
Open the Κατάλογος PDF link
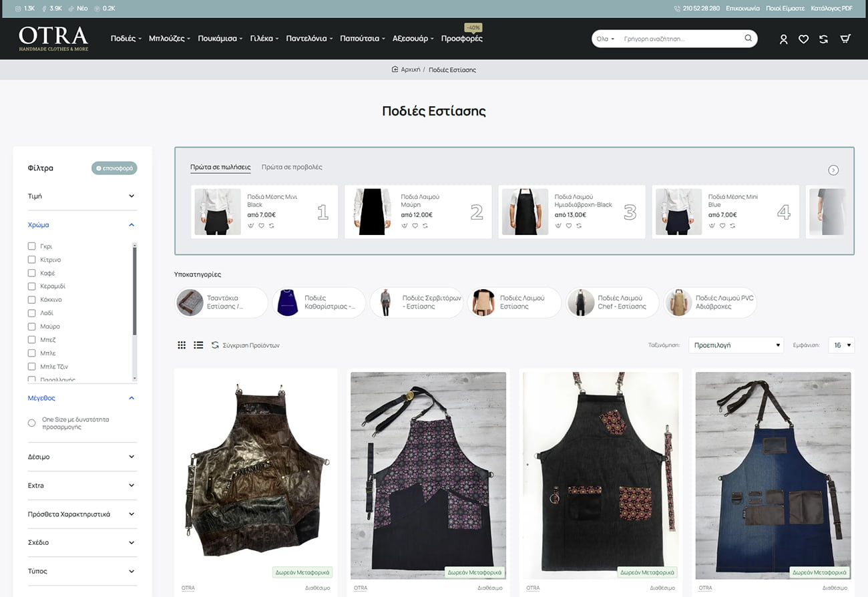(x=831, y=9)
